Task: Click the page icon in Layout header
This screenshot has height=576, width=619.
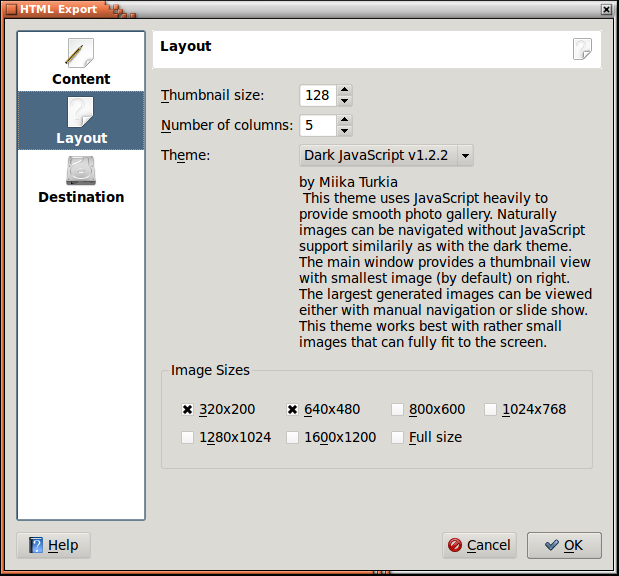Action: [x=582, y=49]
